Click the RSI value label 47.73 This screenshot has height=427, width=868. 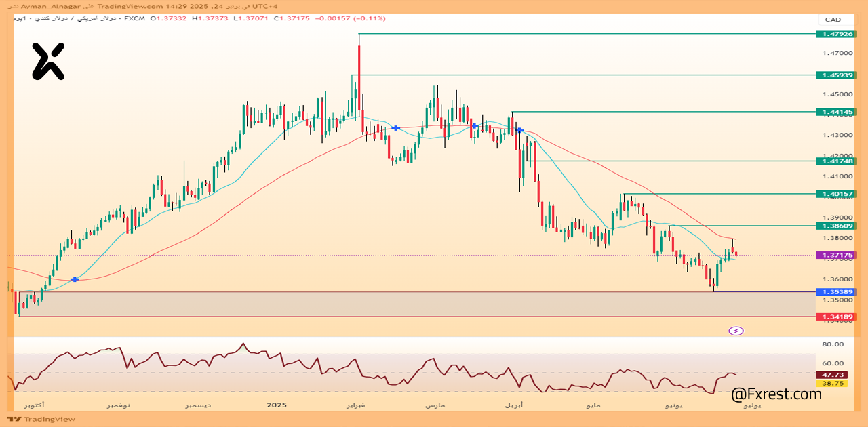tap(832, 374)
